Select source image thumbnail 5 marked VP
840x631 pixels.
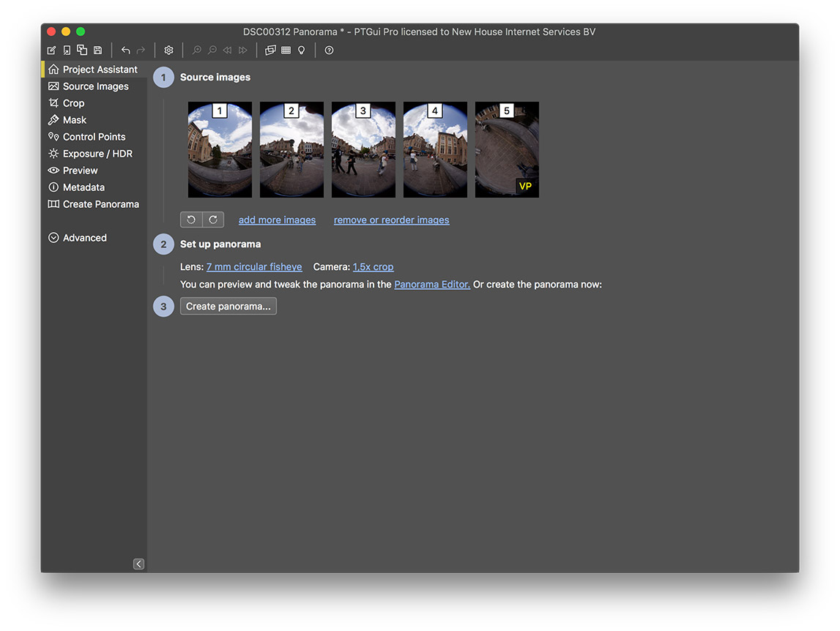pos(508,149)
